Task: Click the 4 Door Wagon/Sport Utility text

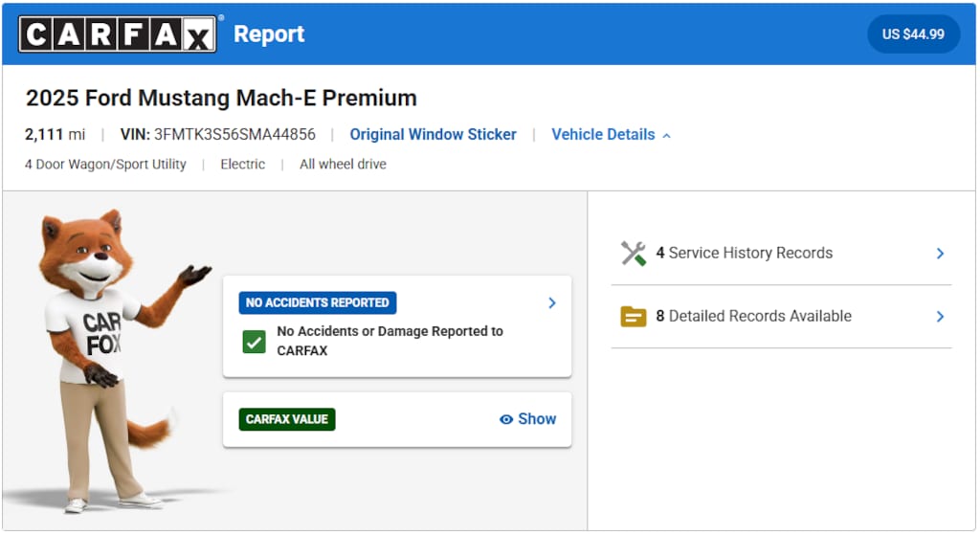Action: click(105, 165)
